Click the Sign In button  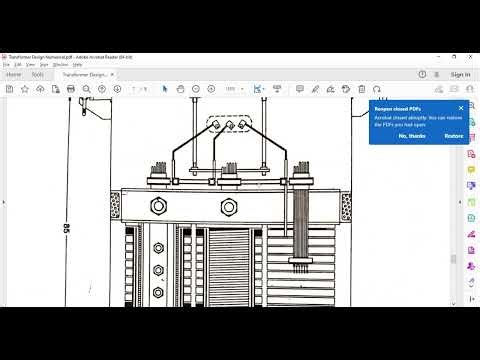pos(460,75)
